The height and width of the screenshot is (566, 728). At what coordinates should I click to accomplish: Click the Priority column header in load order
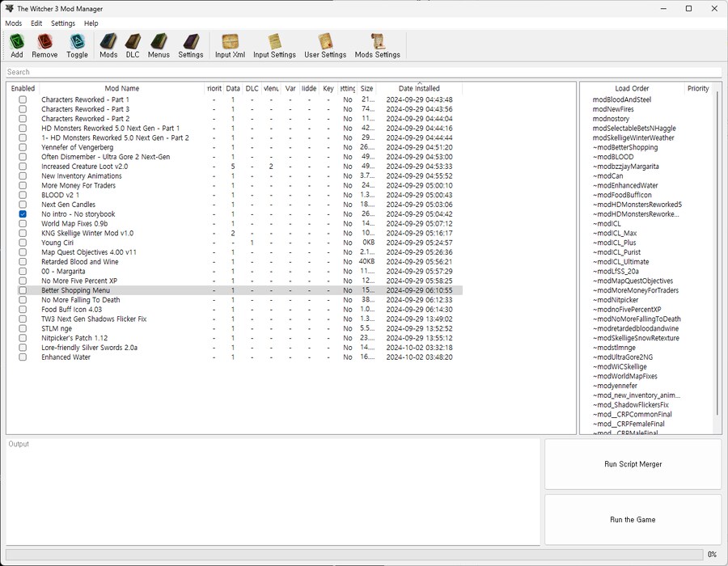coord(698,88)
